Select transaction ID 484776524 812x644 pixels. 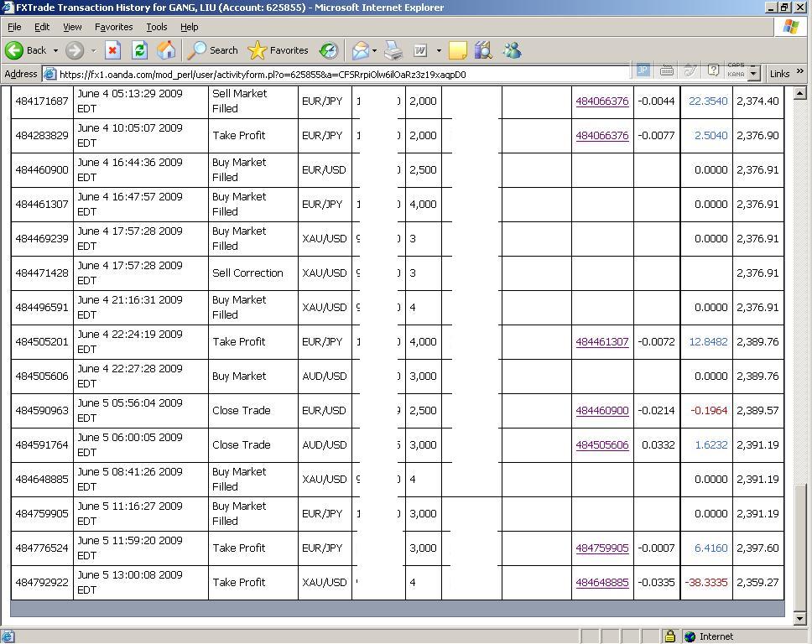(42, 548)
